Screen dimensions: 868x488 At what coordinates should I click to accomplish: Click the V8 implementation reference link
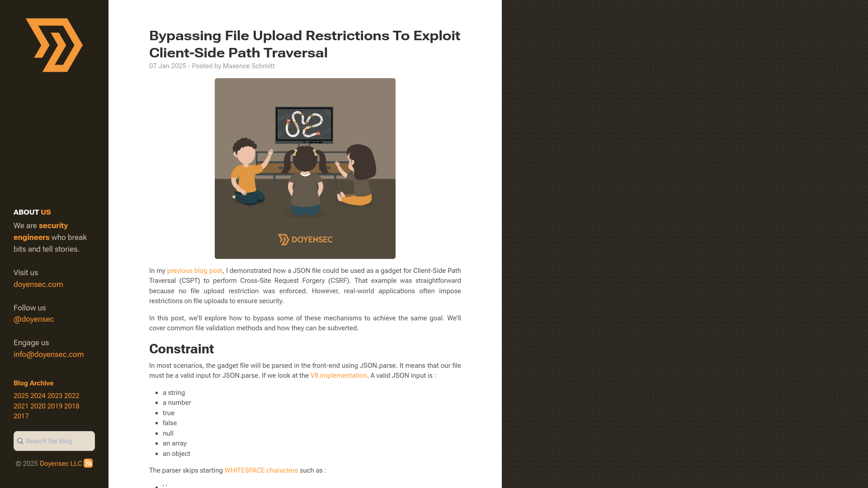click(x=339, y=375)
